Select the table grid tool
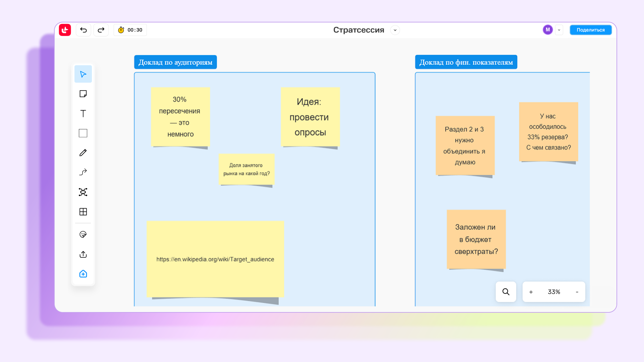The image size is (644, 362). pos(83,212)
